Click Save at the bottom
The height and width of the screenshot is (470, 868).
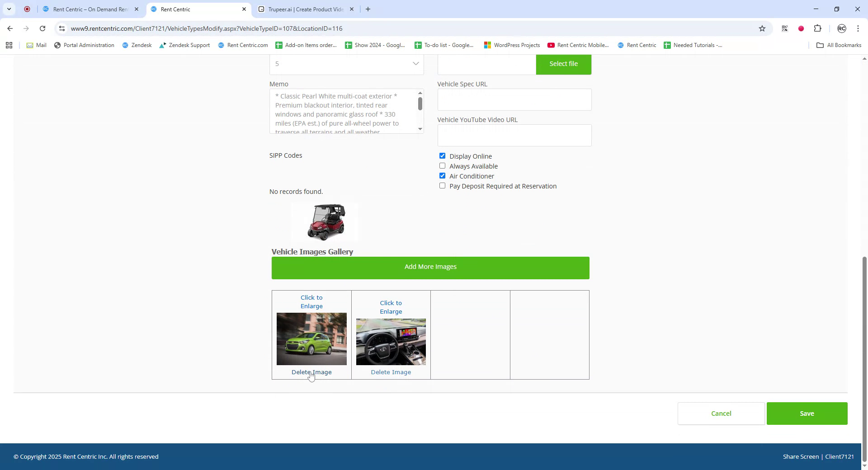coord(807,413)
